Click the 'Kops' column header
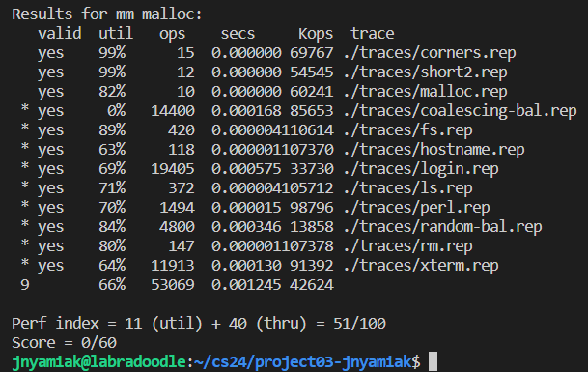The width and height of the screenshot is (588, 372). coord(316,34)
